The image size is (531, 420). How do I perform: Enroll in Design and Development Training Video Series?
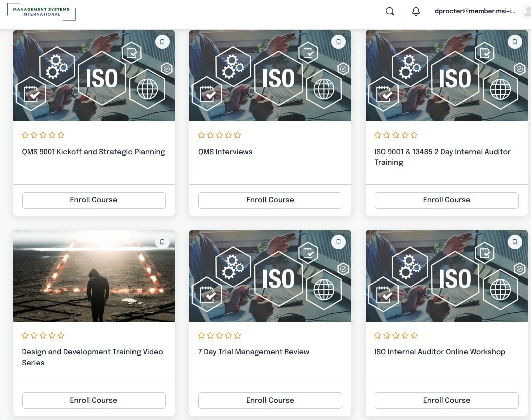[94, 400]
